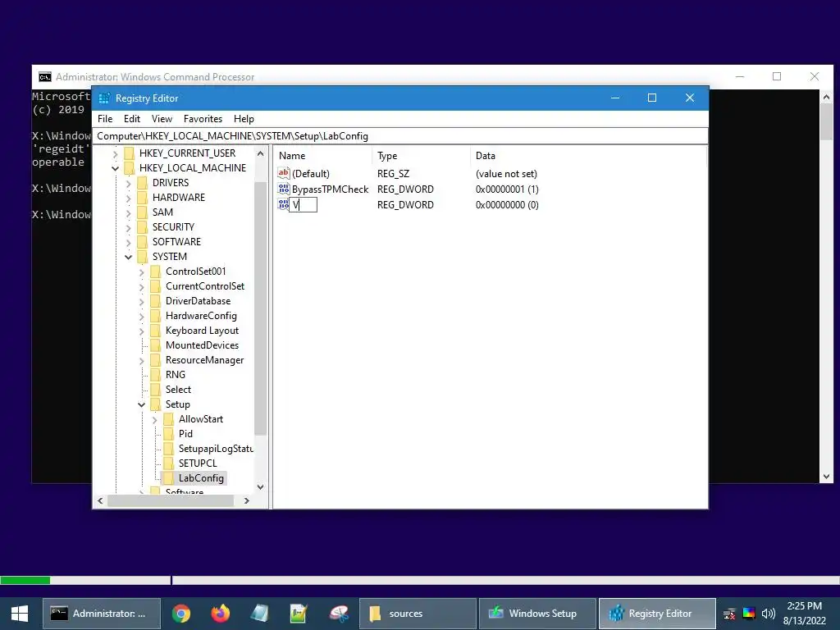
Task: Click the network tray icon
Action: (729, 614)
